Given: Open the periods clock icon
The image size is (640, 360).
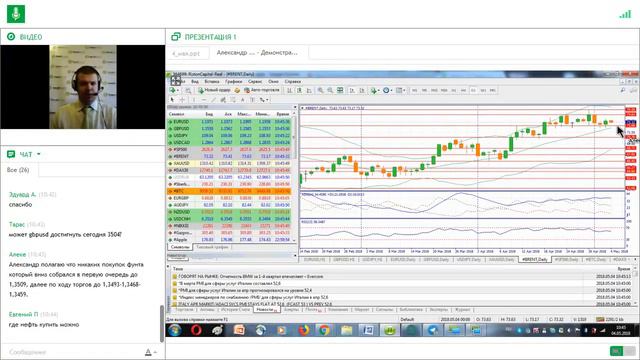Looking at the screenshot, I should [386, 90].
